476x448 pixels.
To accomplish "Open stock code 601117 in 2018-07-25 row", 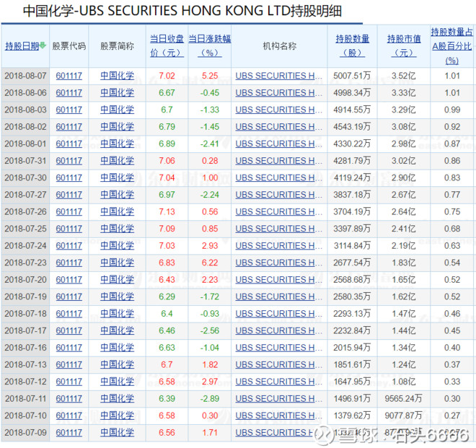I will coord(69,229).
